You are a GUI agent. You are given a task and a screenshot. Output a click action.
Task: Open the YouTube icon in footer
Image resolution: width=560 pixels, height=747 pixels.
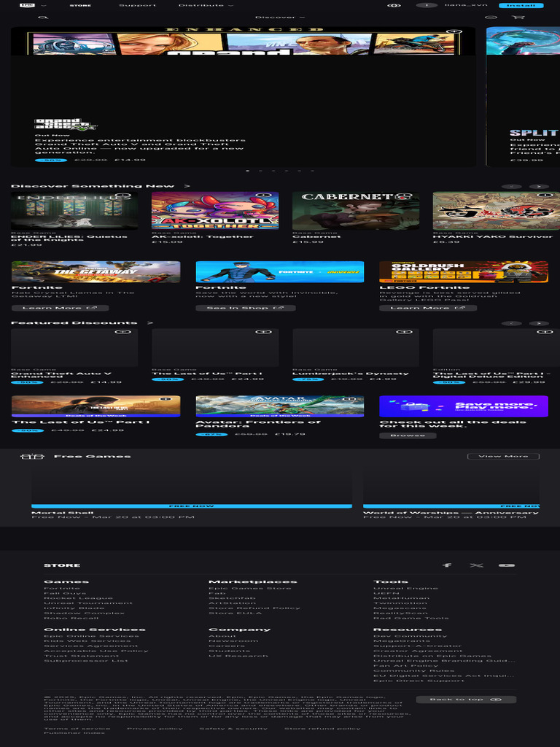(x=506, y=565)
